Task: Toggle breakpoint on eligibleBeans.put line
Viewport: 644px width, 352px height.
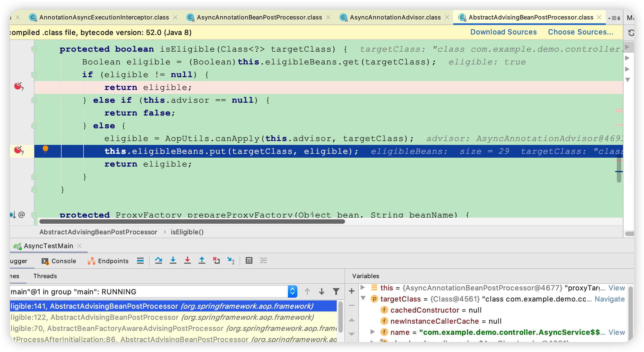Action: pos(19,150)
